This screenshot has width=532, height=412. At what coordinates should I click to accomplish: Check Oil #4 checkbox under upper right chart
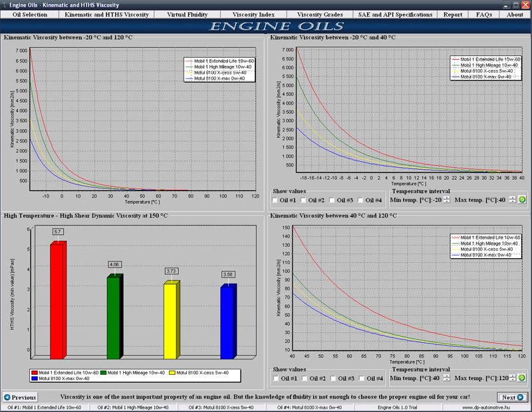pos(360,200)
